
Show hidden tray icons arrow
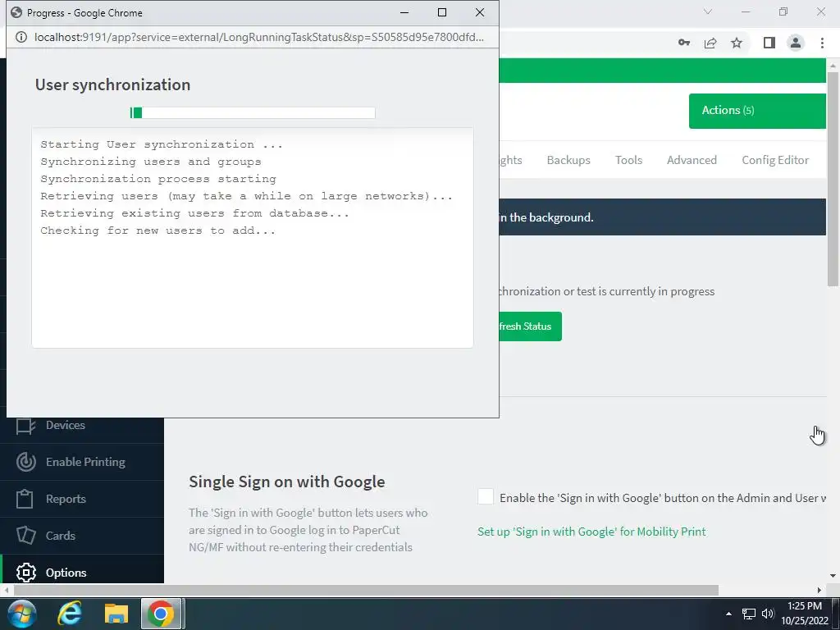(728, 614)
